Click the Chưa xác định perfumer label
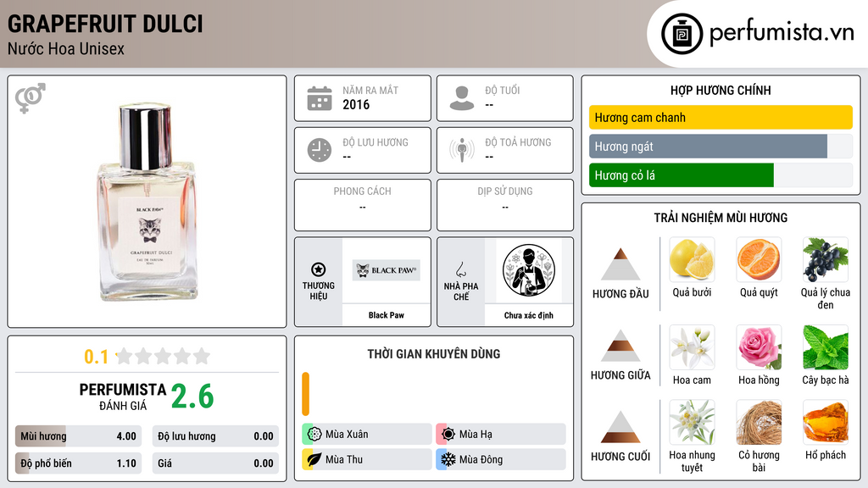 point(529,315)
